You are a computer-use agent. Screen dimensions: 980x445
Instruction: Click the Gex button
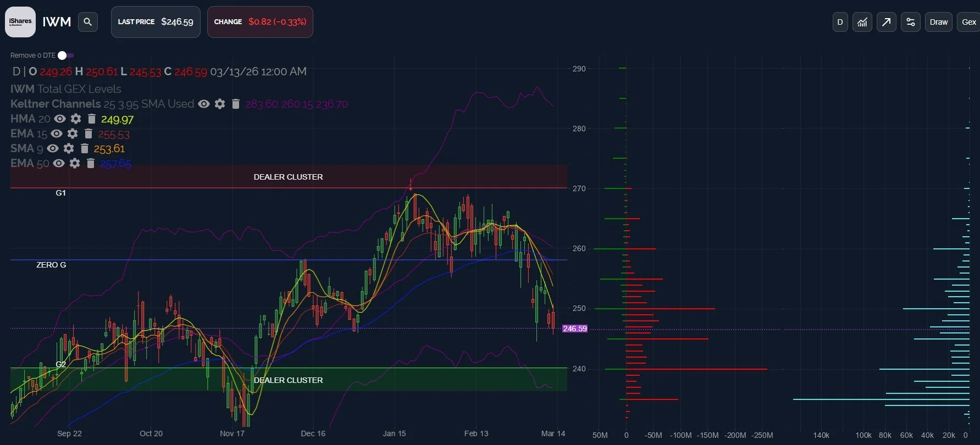coord(968,22)
